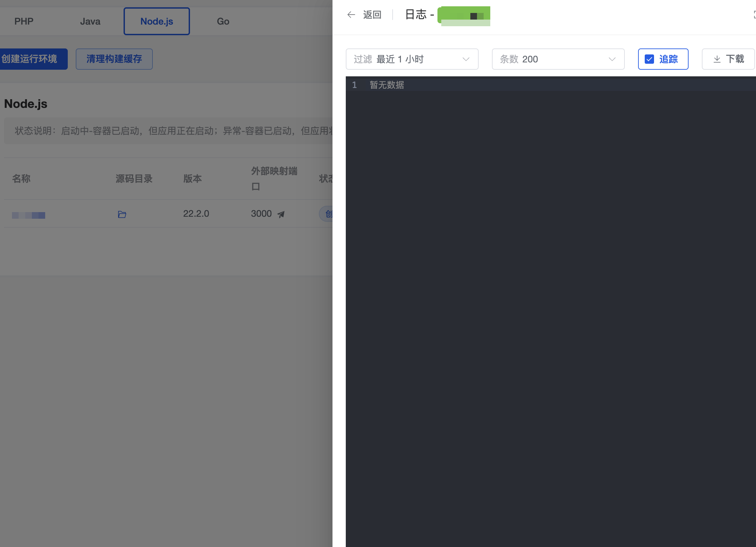Select the Node.js tab

click(157, 21)
